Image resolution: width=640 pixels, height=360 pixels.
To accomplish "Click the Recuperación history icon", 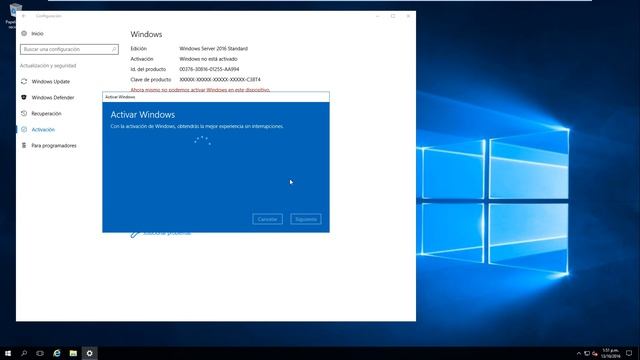I will pyautogui.click(x=24, y=113).
